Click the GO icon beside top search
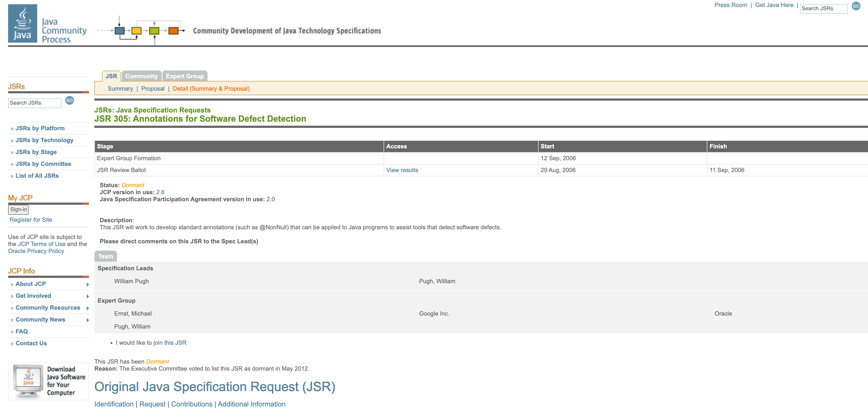 pyautogui.click(x=856, y=6)
